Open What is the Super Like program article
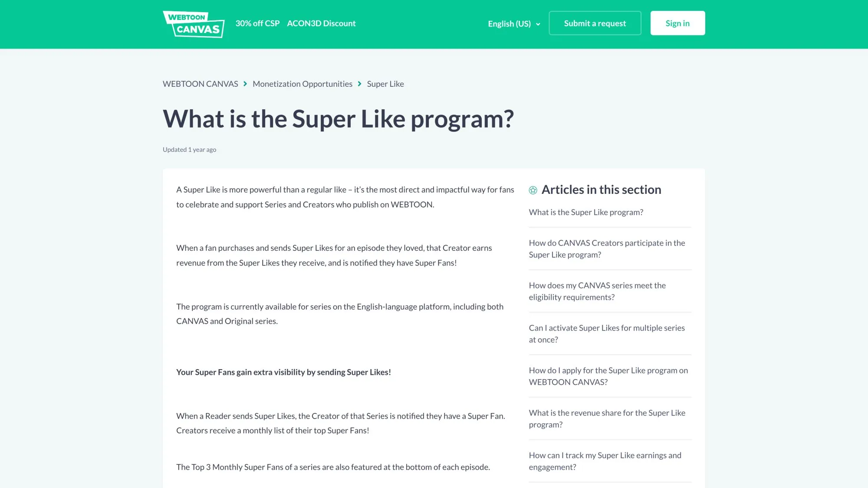The width and height of the screenshot is (868, 488). pyautogui.click(x=586, y=212)
